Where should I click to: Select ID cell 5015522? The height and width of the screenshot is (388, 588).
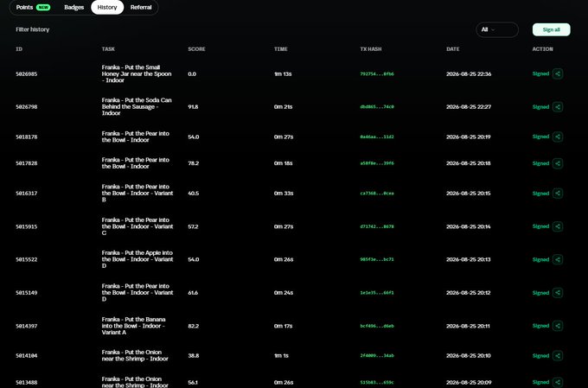[x=26, y=260]
